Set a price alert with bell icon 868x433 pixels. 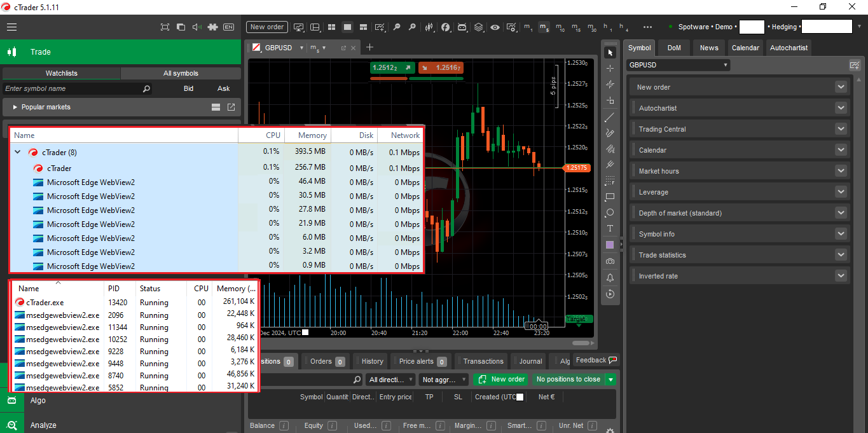pyautogui.click(x=610, y=278)
